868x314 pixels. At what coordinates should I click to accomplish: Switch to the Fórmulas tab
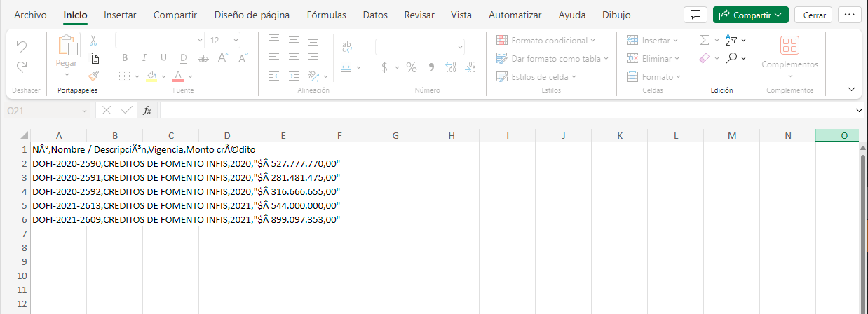(326, 15)
